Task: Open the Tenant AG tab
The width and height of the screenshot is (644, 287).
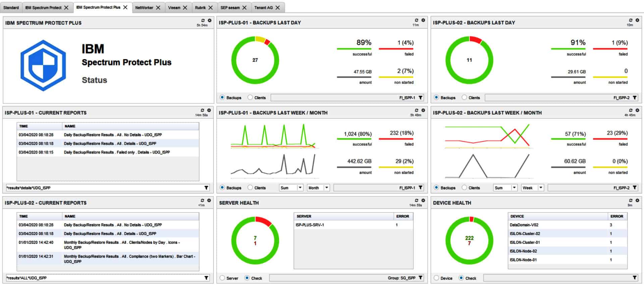Action: (x=263, y=7)
